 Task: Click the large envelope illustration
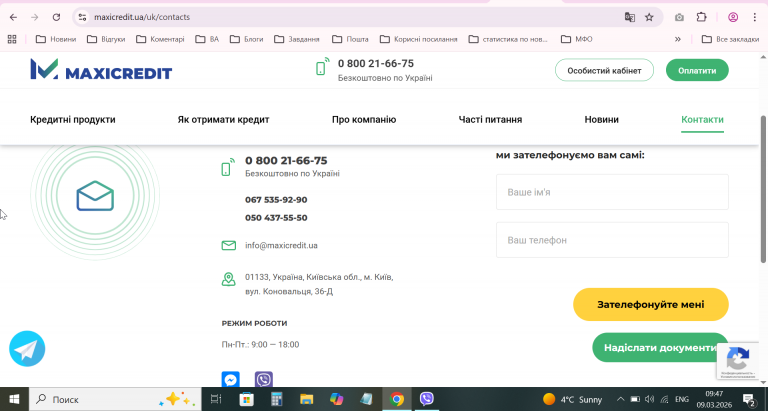pos(95,196)
